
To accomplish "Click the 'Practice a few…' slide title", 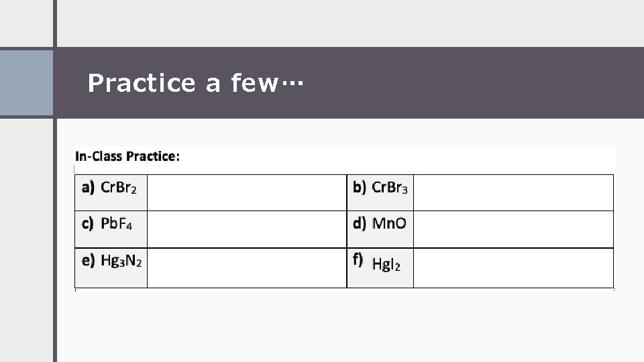I will (x=195, y=83).
